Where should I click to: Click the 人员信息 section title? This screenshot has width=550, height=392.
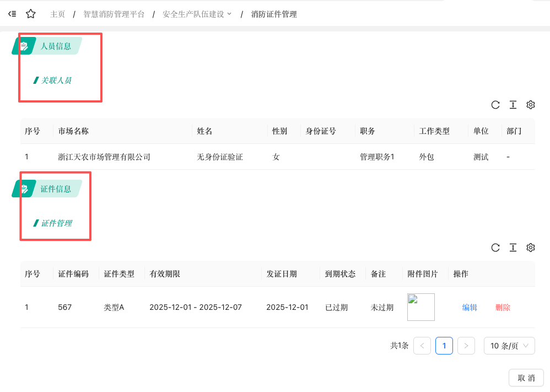pos(56,46)
